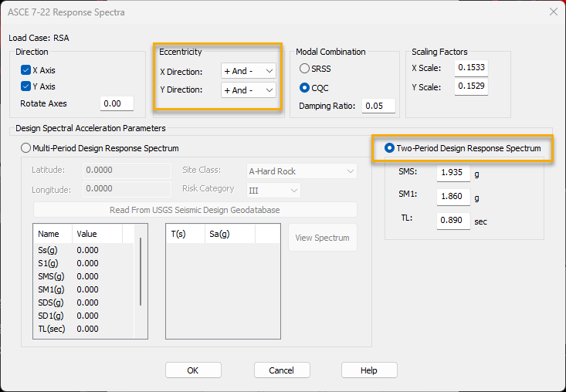The height and width of the screenshot is (392, 566).
Task: Click the Rotate Axes input field
Action: [x=117, y=104]
